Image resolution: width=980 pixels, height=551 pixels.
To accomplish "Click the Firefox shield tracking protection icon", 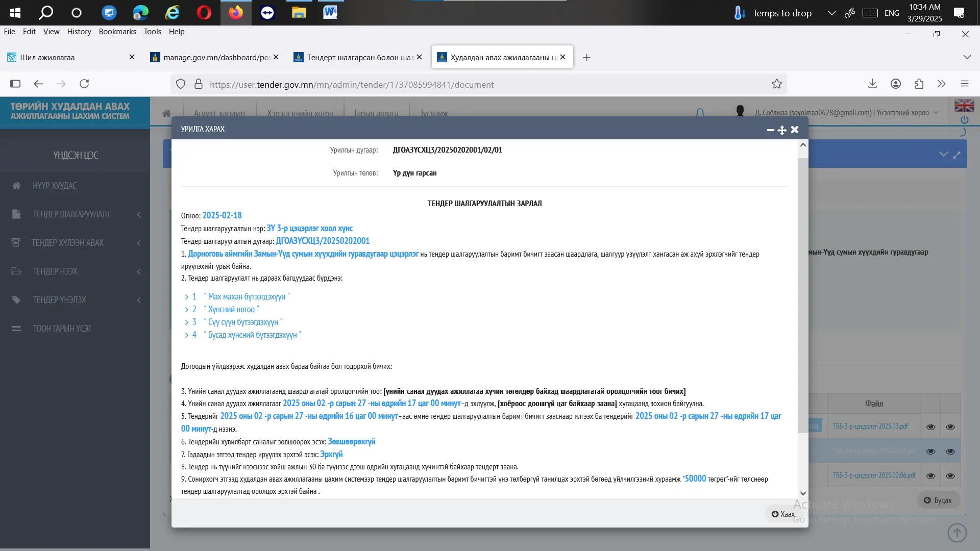I will pyautogui.click(x=181, y=84).
